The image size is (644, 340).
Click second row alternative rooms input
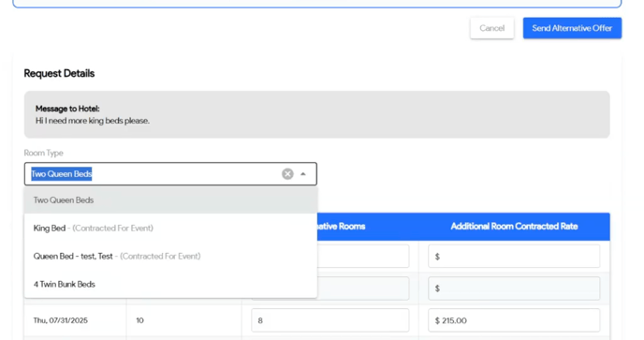point(363,288)
